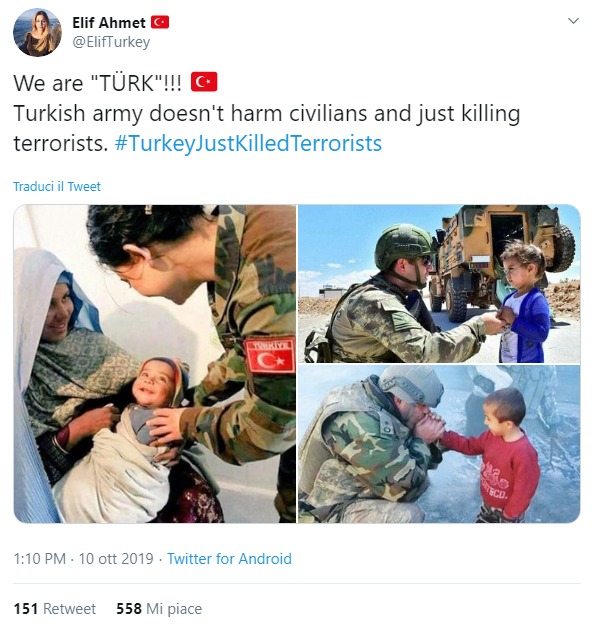Screen dimensions: 592x633
Task: Open the photo of the soldier and girl in blue
Action: click(439, 283)
